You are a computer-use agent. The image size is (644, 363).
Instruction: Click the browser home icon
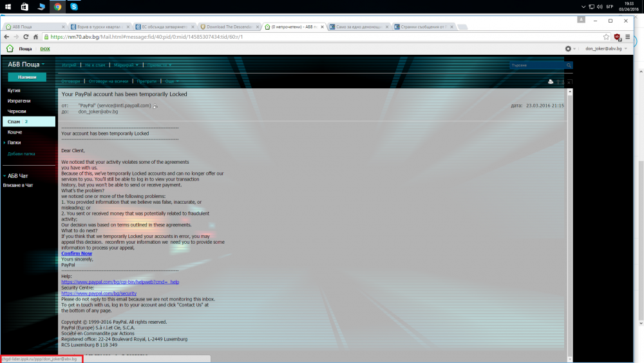coord(35,37)
